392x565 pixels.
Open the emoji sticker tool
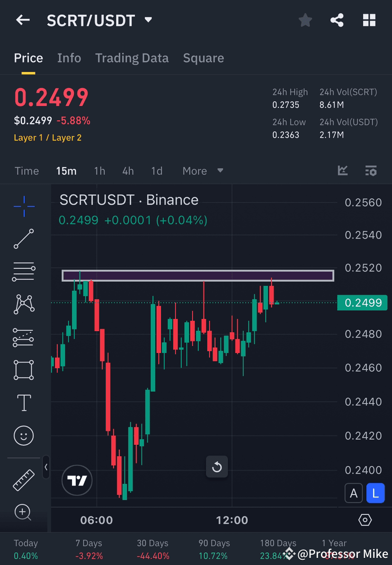[24, 435]
